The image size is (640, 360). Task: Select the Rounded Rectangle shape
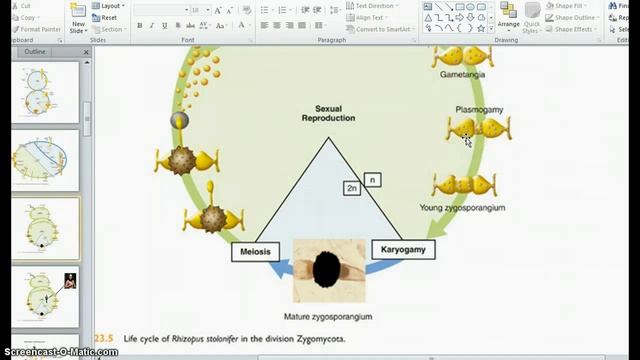pyautogui.click(x=481, y=7)
